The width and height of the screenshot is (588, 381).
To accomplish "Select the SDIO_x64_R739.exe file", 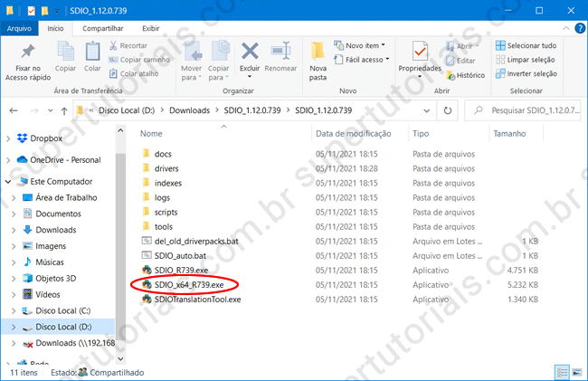I will [x=187, y=284].
